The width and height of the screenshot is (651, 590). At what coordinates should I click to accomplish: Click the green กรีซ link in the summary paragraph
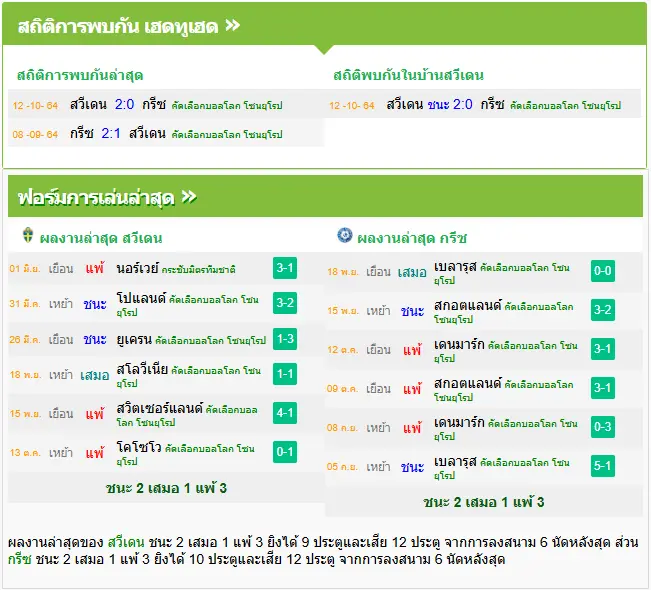tap(20, 559)
